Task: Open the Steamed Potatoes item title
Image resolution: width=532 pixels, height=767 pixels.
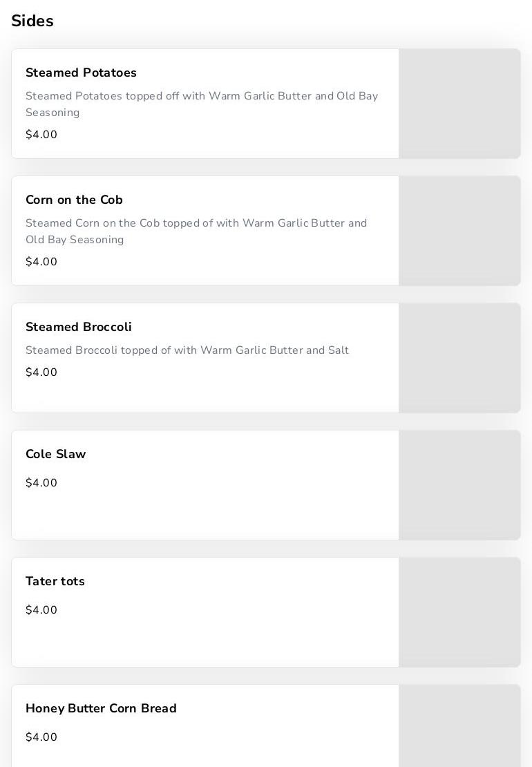Action: click(x=81, y=73)
